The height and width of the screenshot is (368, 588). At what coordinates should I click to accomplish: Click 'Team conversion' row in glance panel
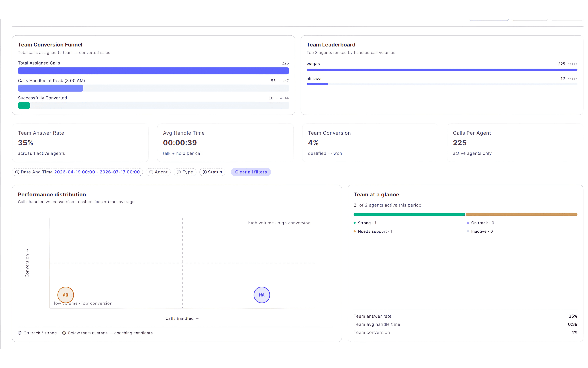[x=466, y=332]
